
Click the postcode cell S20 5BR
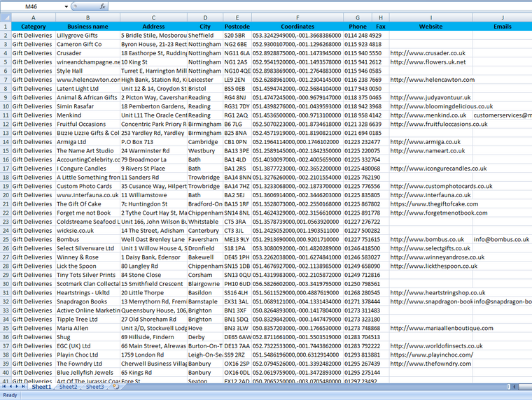[237, 35]
